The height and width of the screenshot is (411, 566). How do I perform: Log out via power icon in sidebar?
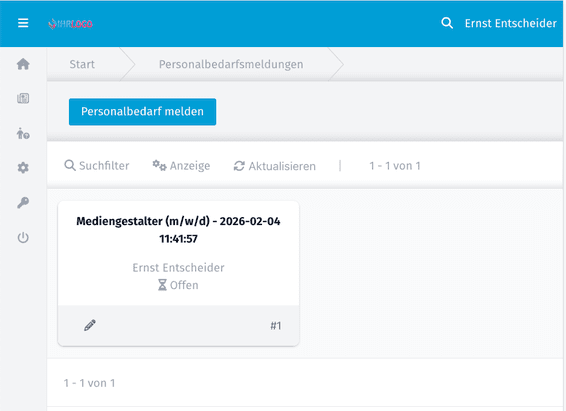coord(23,237)
